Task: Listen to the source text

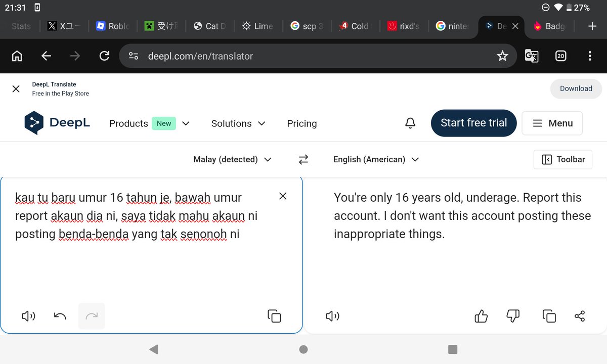Action: point(28,316)
